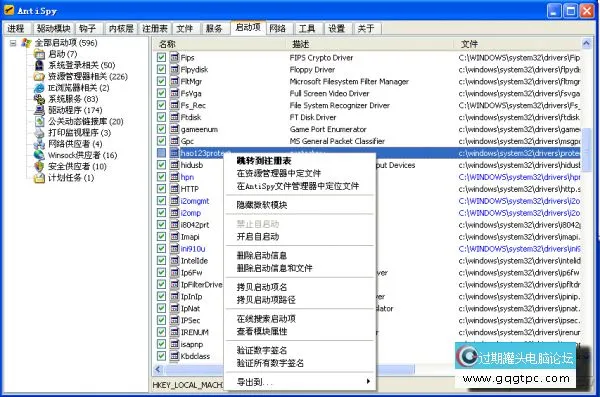Viewport: 600px width, 397px height.
Task: Choose 查看模块属性 menu entry
Action: click(x=300, y=331)
